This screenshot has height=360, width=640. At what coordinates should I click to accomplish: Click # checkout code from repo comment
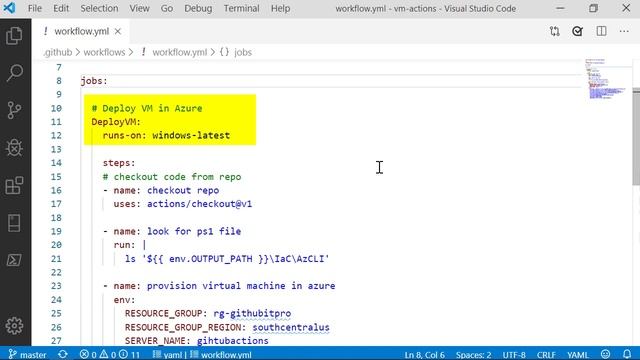[x=172, y=177]
